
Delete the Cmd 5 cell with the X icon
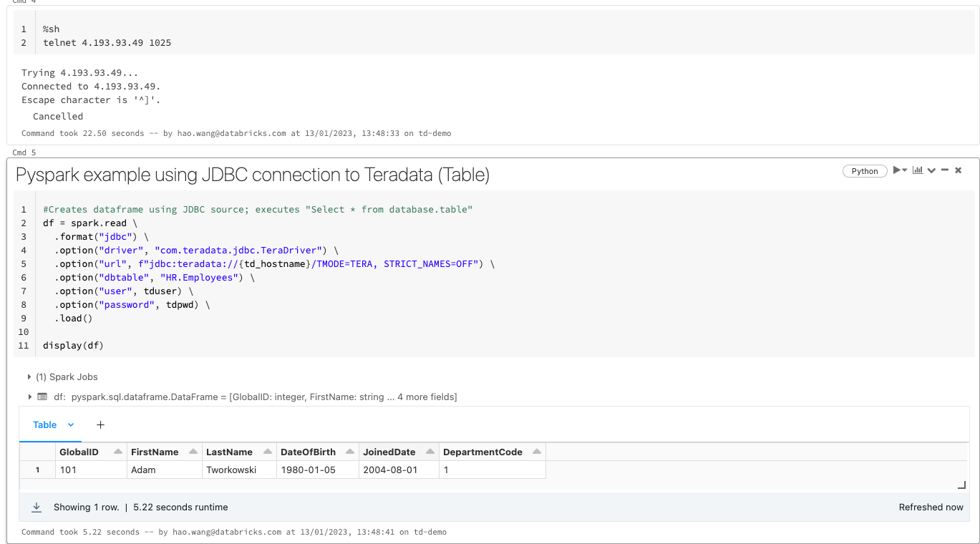pyautogui.click(x=959, y=170)
